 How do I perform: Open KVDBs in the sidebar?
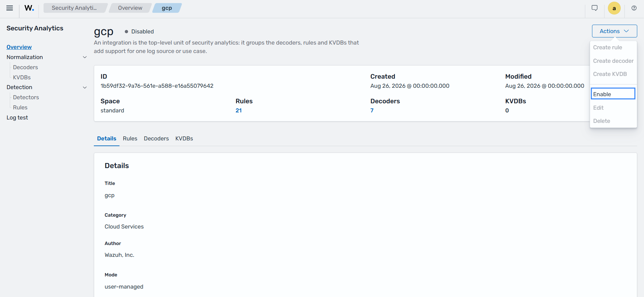tap(22, 78)
